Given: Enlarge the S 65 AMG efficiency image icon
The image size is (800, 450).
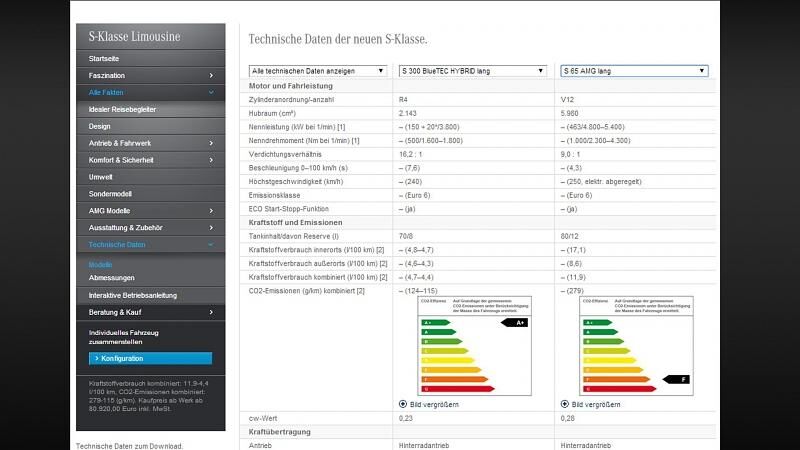Looking at the screenshot, I should coord(565,404).
